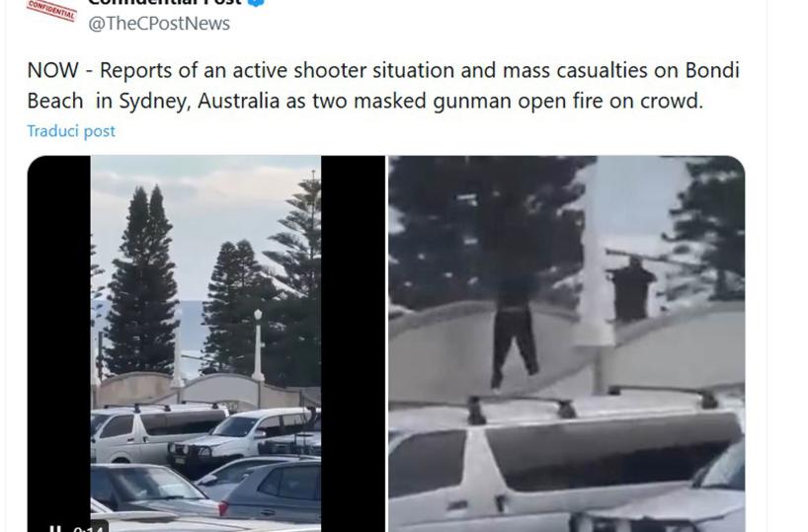This screenshot has height=532, width=808.
Task: Open the @TheCPostNews handle
Action: (x=159, y=24)
